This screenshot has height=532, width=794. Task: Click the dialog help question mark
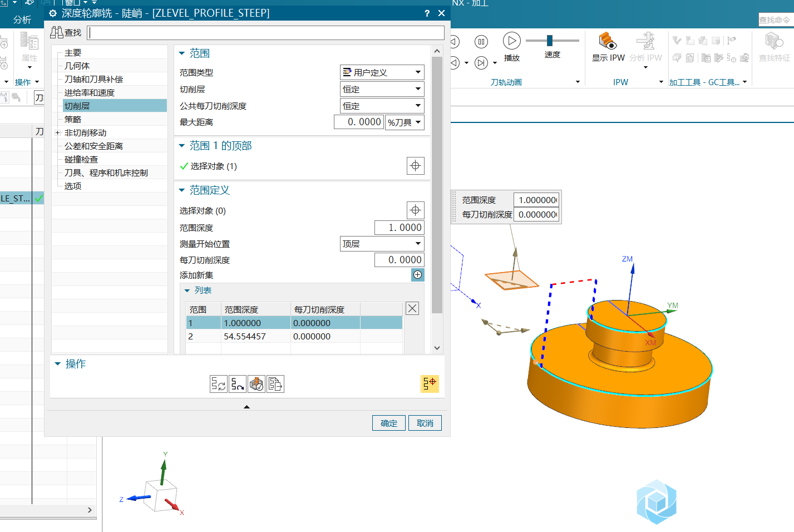[427, 13]
